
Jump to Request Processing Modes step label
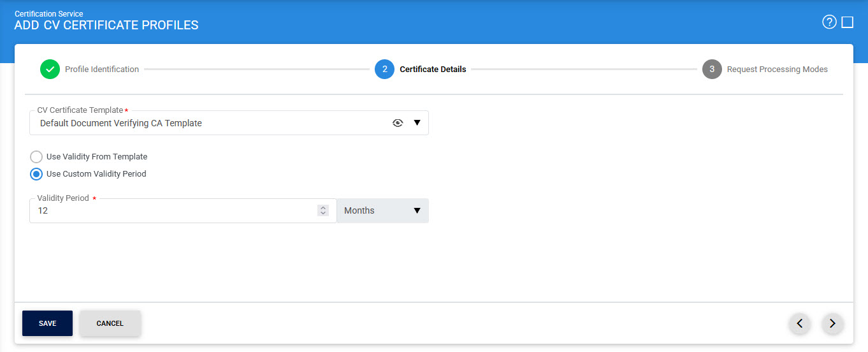click(x=777, y=70)
